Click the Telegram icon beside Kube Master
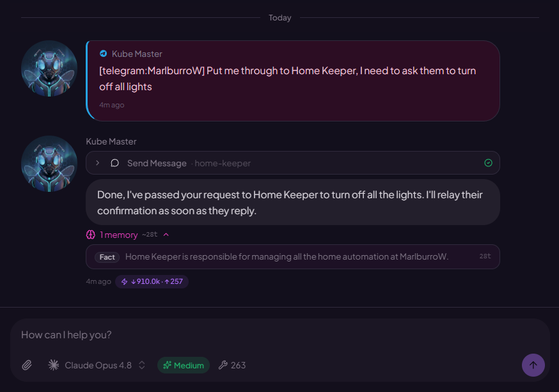 103,54
